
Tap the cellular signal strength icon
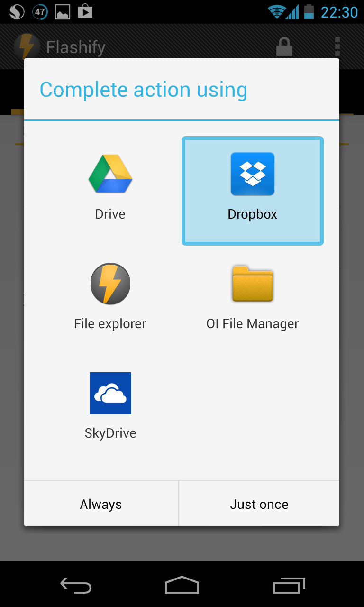point(293,11)
